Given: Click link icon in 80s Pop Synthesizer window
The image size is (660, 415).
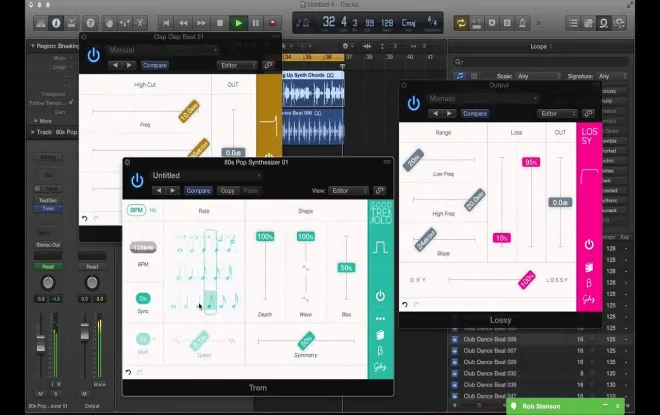Looking at the screenshot, I should tap(379, 191).
